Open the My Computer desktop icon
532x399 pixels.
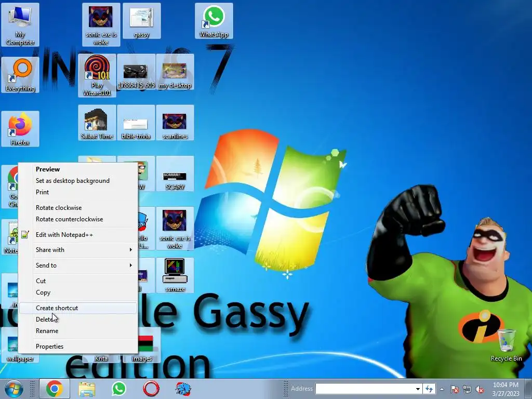[20, 24]
